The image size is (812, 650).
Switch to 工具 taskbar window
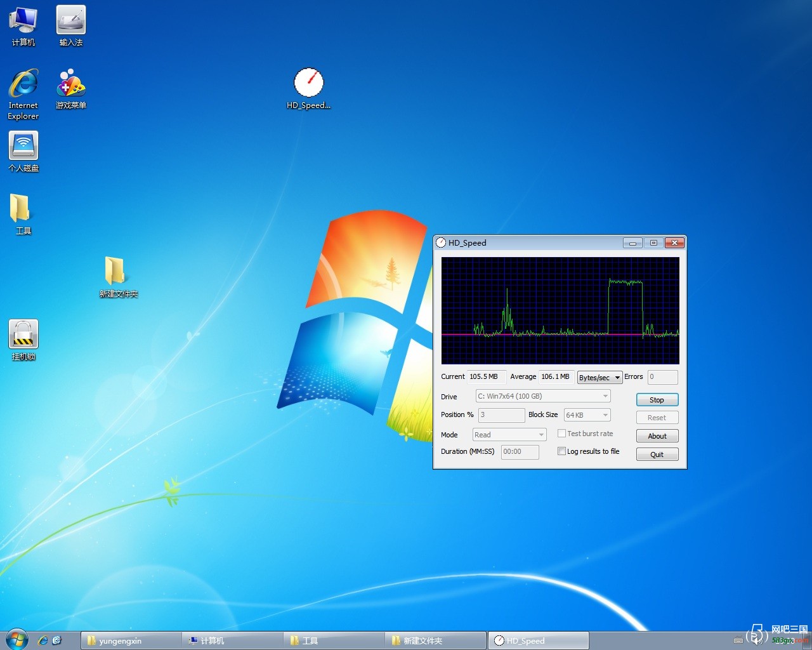click(x=334, y=640)
